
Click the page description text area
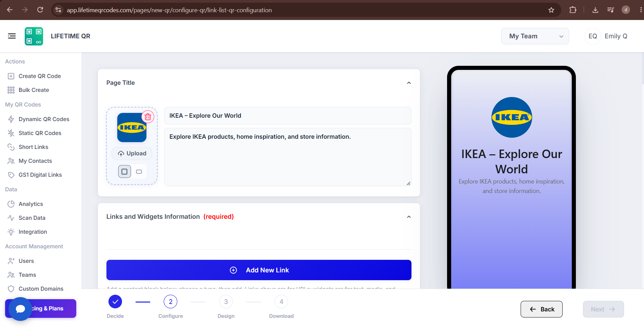(288, 157)
